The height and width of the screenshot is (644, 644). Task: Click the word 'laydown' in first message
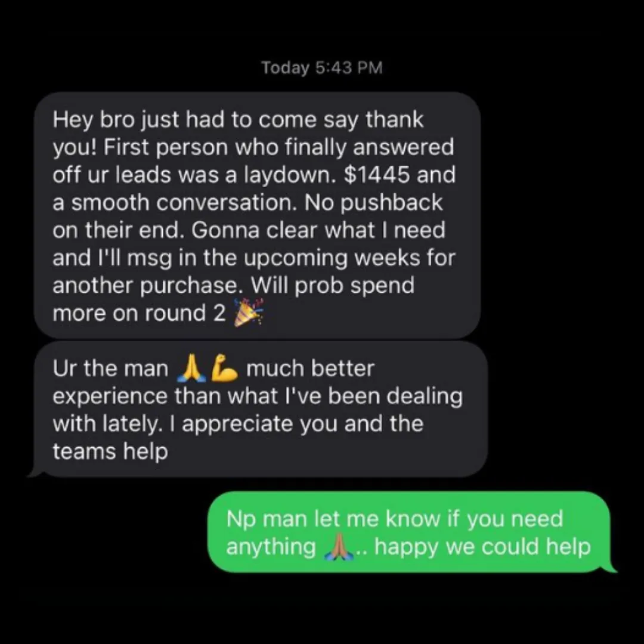[287, 176]
